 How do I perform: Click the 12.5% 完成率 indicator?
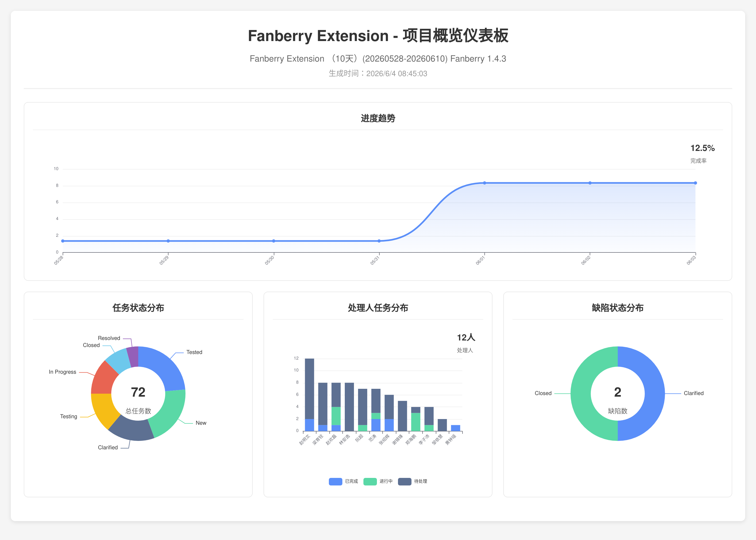702,154
